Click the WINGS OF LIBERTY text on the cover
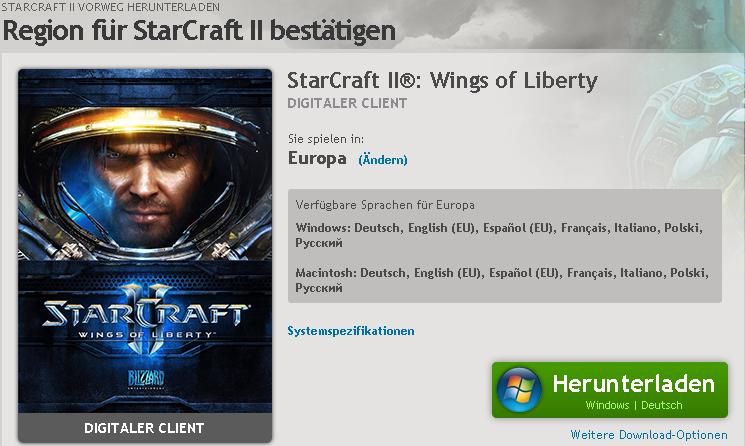Screen dimensions: 745x446 tap(146, 334)
